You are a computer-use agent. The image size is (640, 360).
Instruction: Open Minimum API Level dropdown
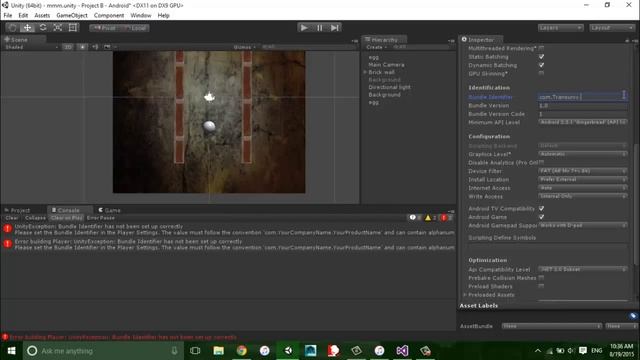[582, 122]
